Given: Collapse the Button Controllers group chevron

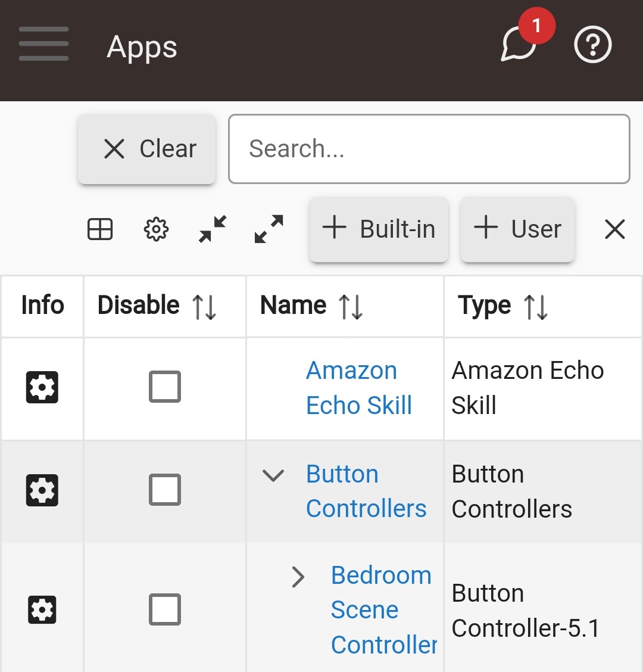Looking at the screenshot, I should pos(273,475).
